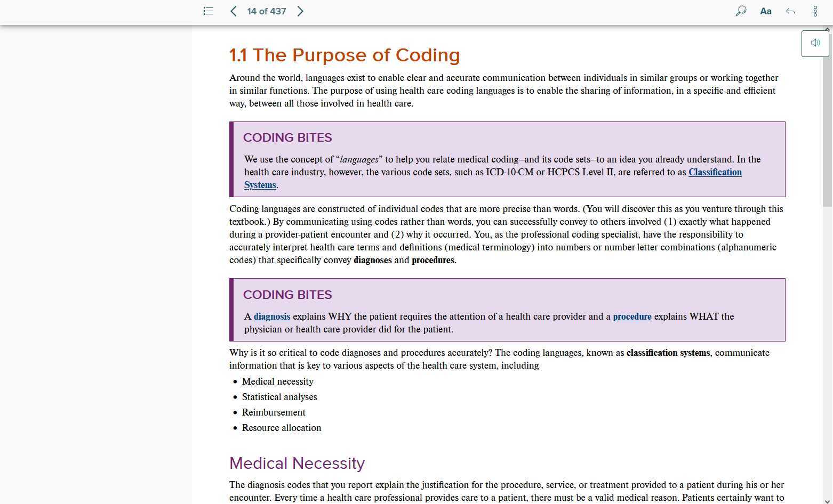Open the display settings dropdown via Aa
This screenshot has height=504, width=833.
(x=766, y=11)
